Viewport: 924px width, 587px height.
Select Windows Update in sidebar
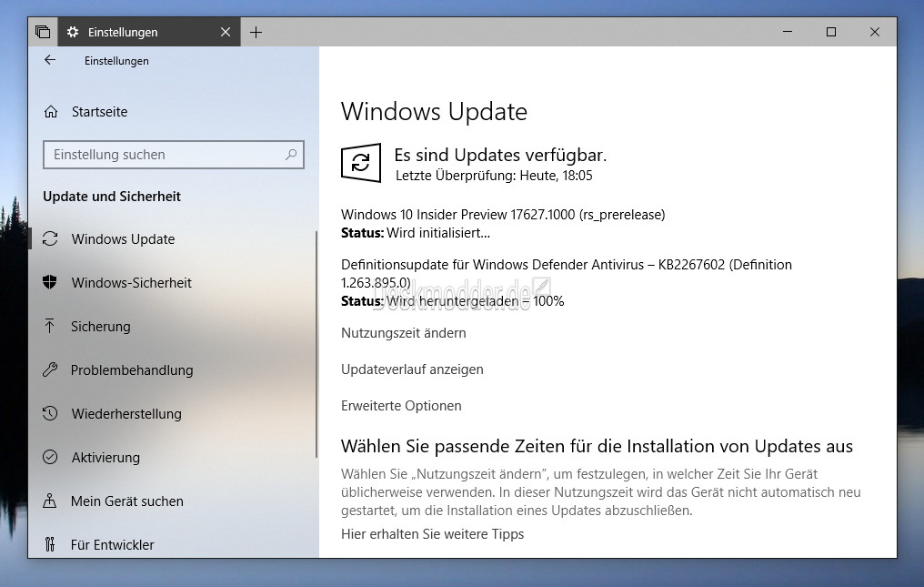coord(123,239)
